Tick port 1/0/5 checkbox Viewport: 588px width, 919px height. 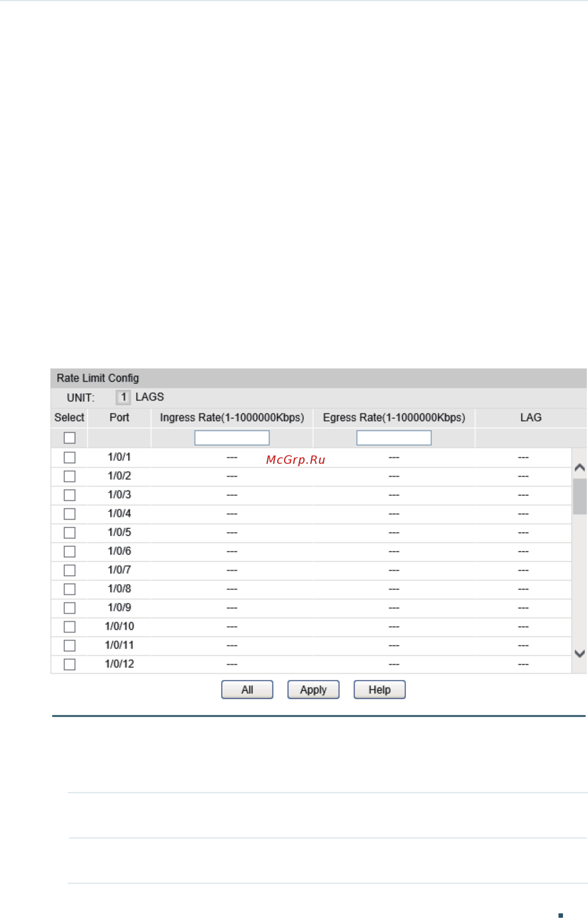pyautogui.click(x=69, y=533)
